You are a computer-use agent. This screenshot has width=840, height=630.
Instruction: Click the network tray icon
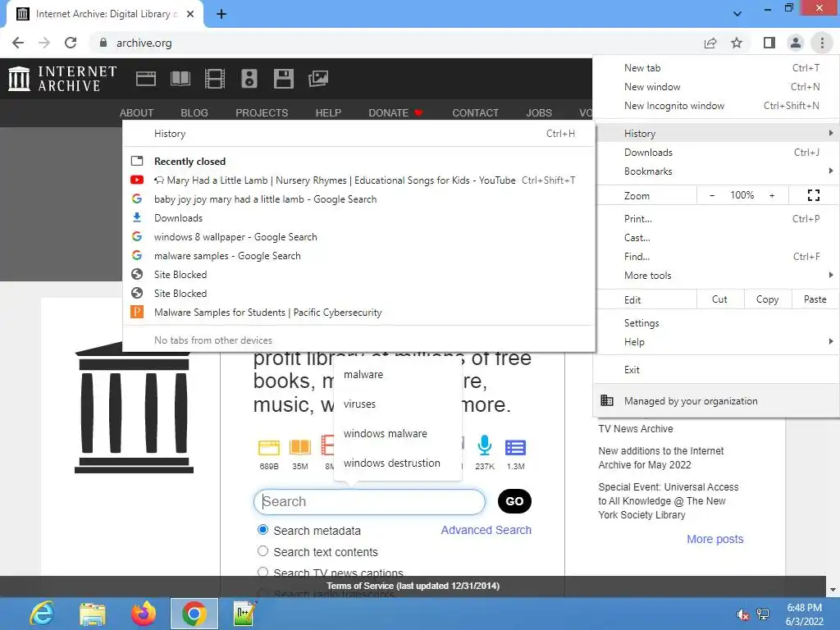763,614
